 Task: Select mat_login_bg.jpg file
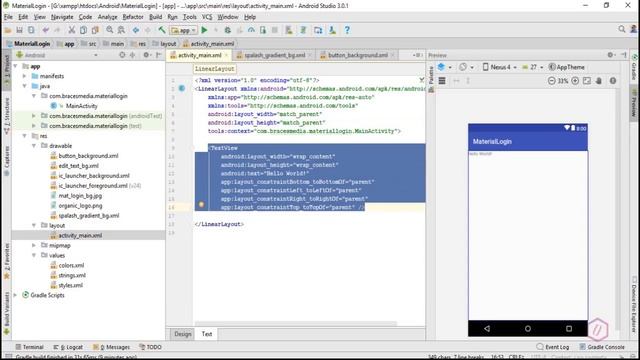coord(80,196)
